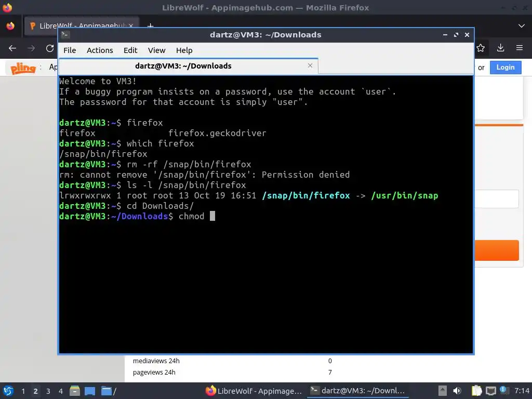Image resolution: width=532 pixels, height=399 pixels.
Task: Click the Pling logo
Action: 23,68
